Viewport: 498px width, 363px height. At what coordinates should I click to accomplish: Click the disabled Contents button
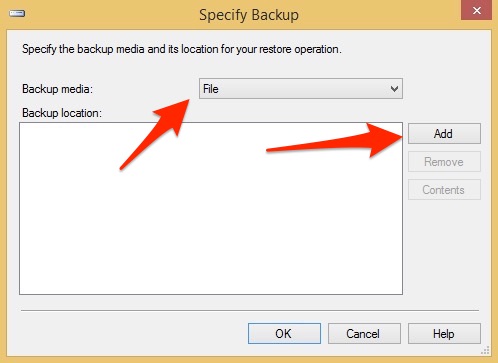pyautogui.click(x=444, y=190)
